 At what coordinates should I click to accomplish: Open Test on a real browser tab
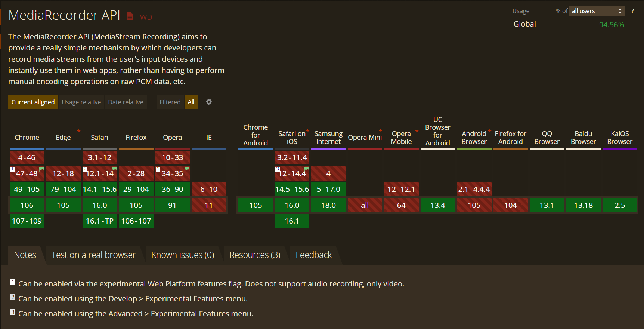(x=93, y=255)
